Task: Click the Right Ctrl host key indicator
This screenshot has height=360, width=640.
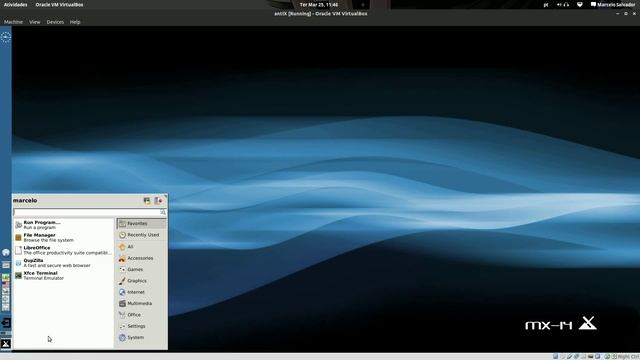Action: [x=628, y=356]
